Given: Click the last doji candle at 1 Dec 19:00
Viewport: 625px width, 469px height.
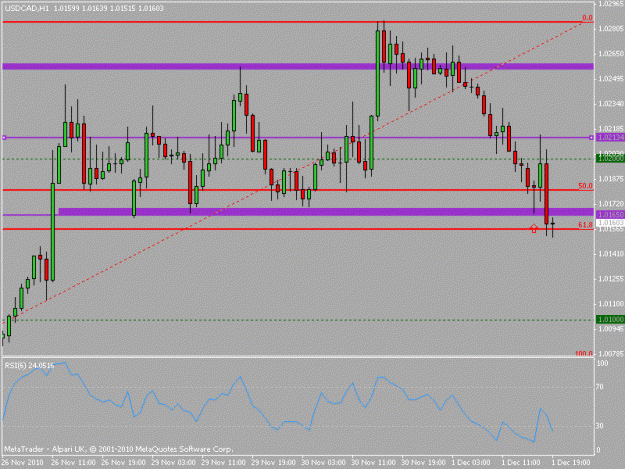Looking at the screenshot, I should [552, 224].
